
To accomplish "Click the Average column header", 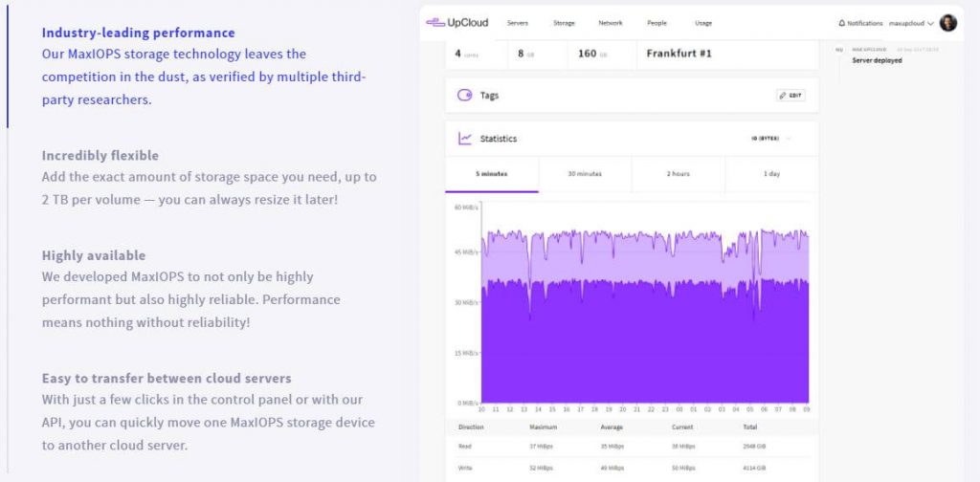I will tap(610, 427).
